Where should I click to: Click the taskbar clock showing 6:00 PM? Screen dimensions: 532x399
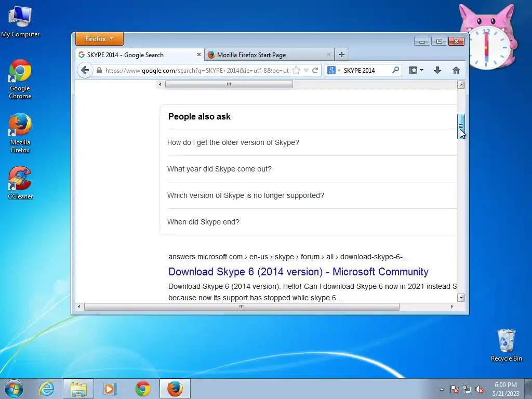506,389
